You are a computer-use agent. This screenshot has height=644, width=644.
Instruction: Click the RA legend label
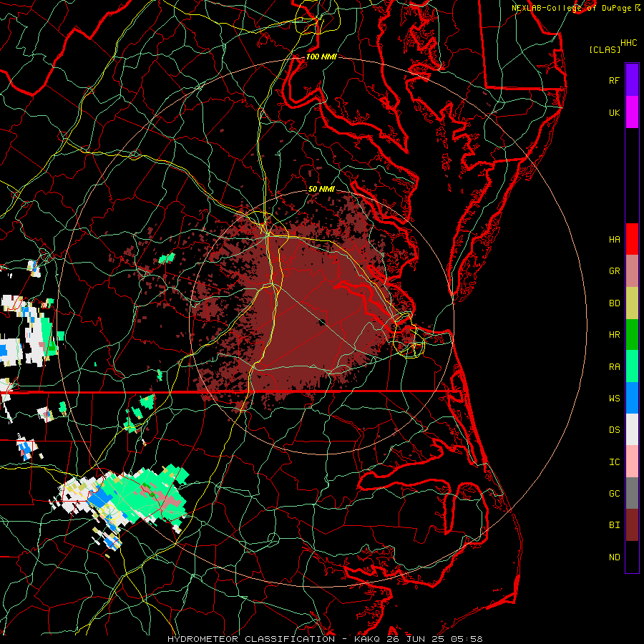(x=615, y=367)
